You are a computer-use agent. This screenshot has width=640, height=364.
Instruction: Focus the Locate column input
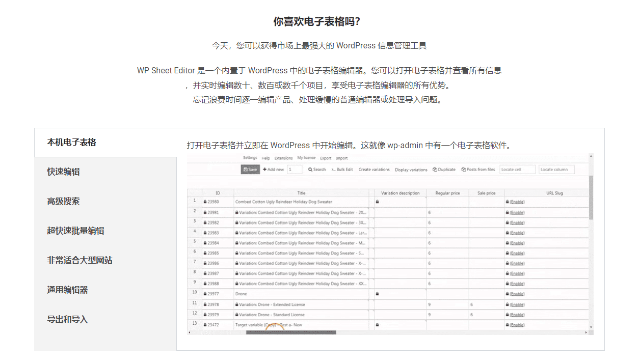click(556, 170)
